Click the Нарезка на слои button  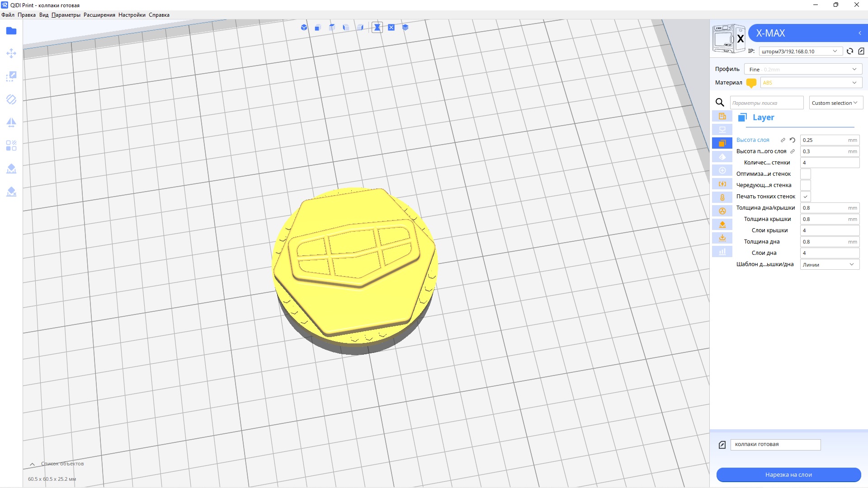coord(788,474)
